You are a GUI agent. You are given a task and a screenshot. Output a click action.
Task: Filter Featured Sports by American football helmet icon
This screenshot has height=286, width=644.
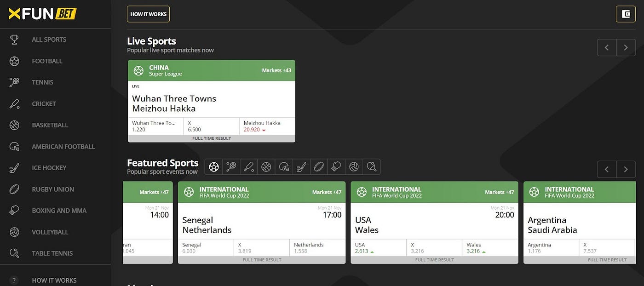[284, 166]
